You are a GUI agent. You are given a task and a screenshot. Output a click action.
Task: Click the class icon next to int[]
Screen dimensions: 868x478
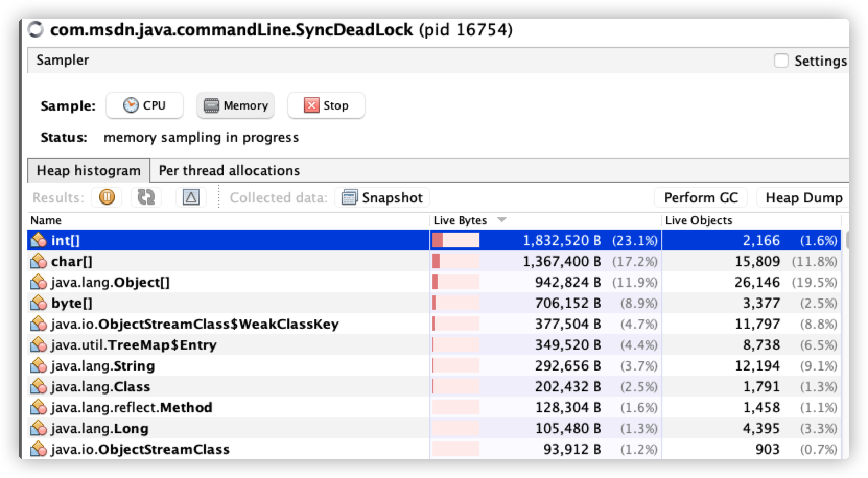pyautogui.click(x=38, y=241)
